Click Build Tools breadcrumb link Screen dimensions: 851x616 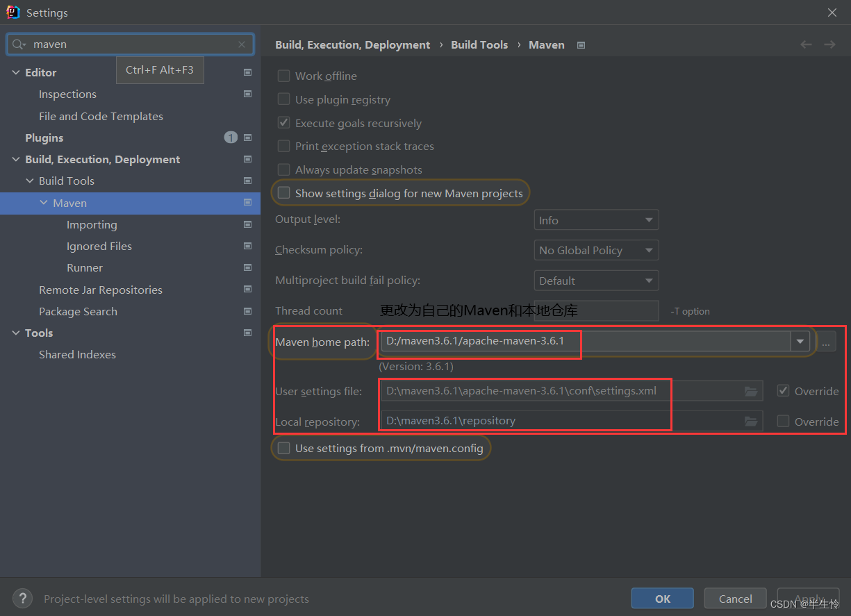point(479,44)
